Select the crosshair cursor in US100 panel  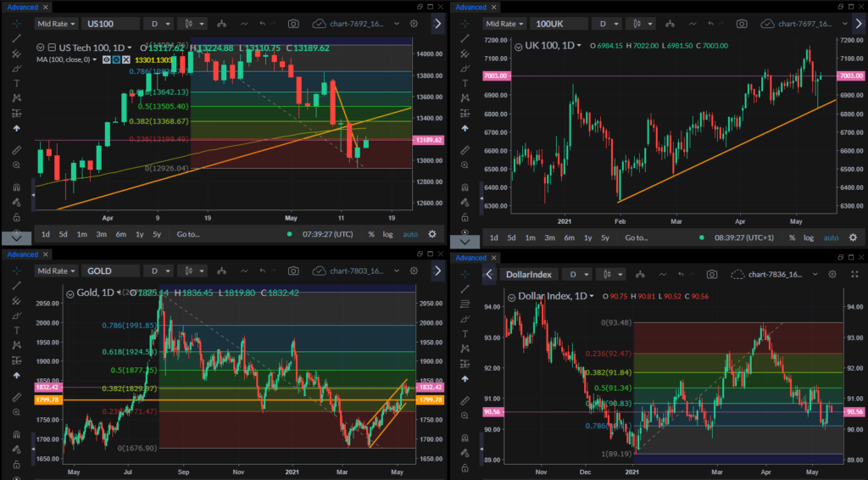(17, 24)
